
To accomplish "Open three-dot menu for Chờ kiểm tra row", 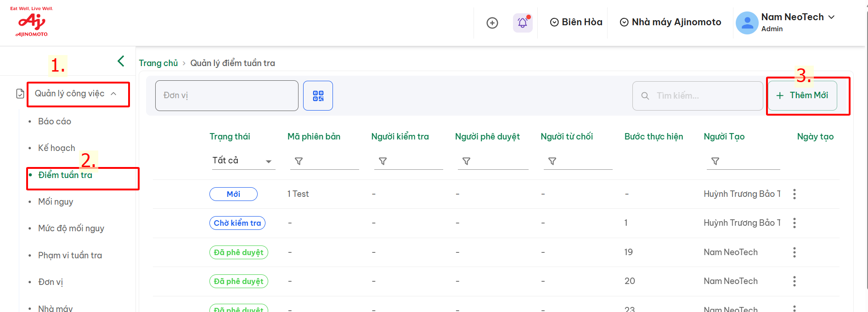I will tap(794, 223).
